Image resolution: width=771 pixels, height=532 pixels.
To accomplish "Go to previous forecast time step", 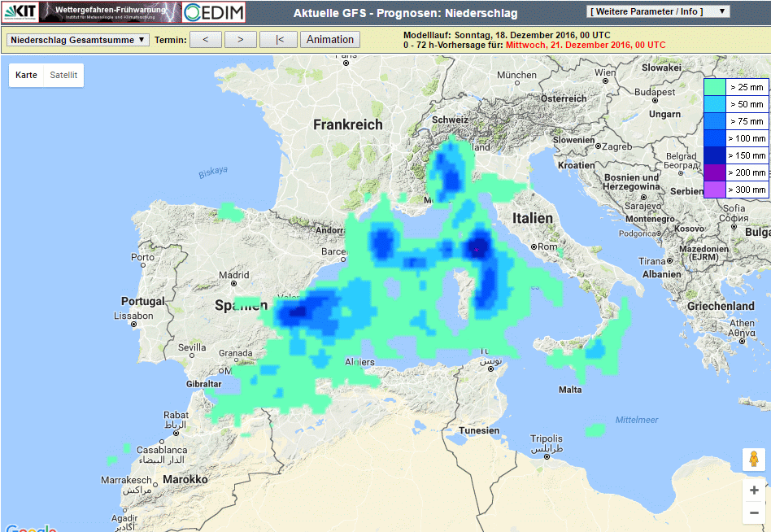I will (206, 39).
